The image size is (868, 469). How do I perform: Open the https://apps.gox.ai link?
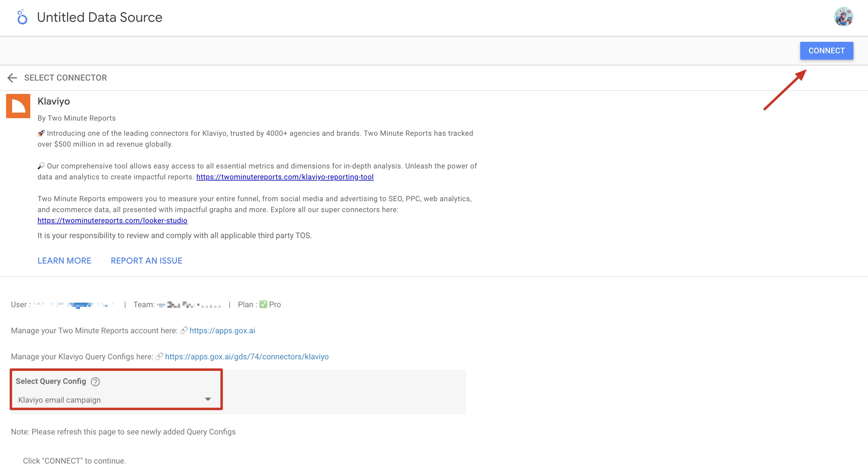(x=222, y=331)
